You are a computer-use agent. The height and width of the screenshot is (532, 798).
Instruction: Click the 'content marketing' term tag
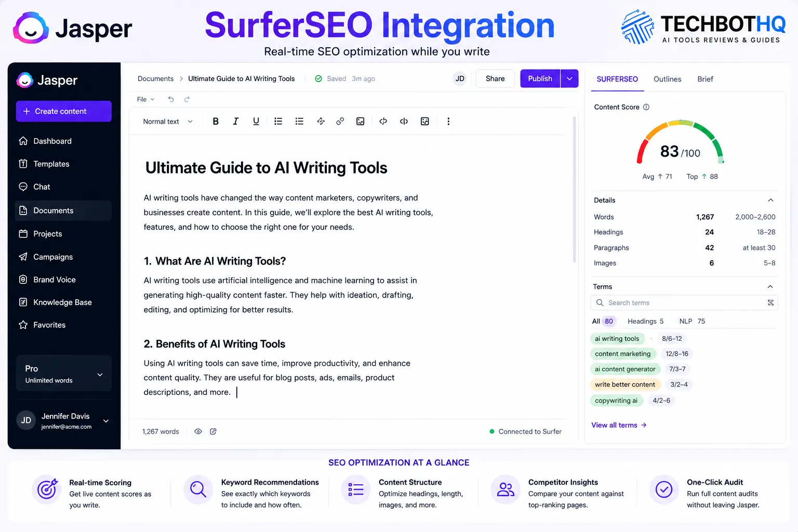click(x=622, y=354)
